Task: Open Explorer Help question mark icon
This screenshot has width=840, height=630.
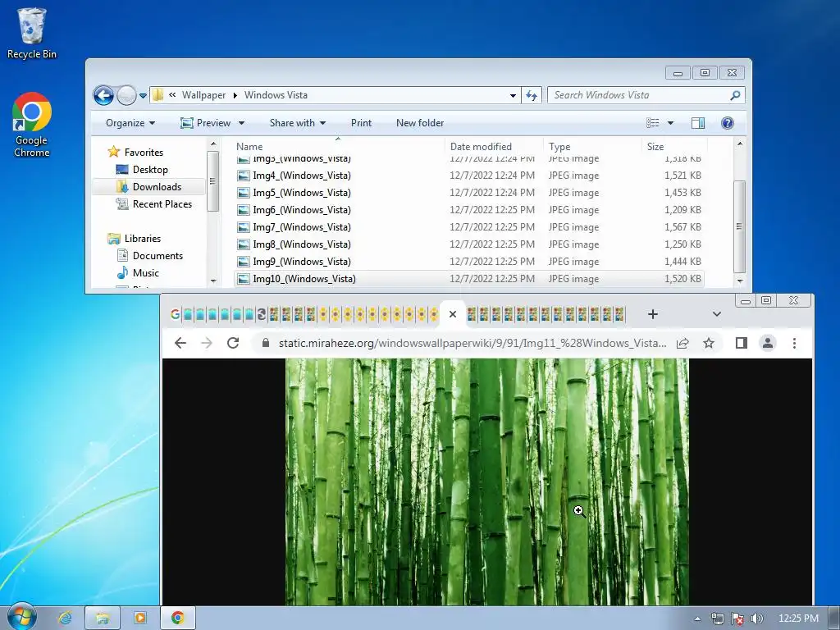Action: (728, 123)
